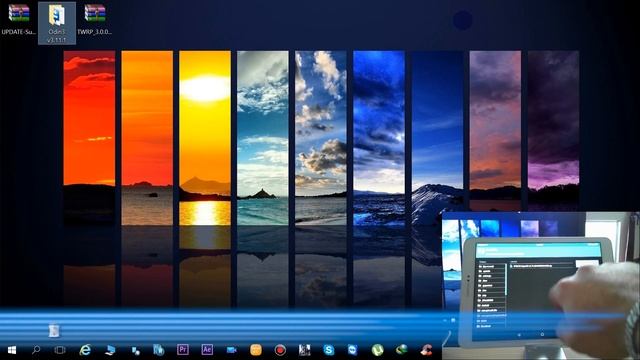This screenshot has width=640, height=360.
Task: Launch TeamViewer from the taskbar
Action: [x=353, y=350]
